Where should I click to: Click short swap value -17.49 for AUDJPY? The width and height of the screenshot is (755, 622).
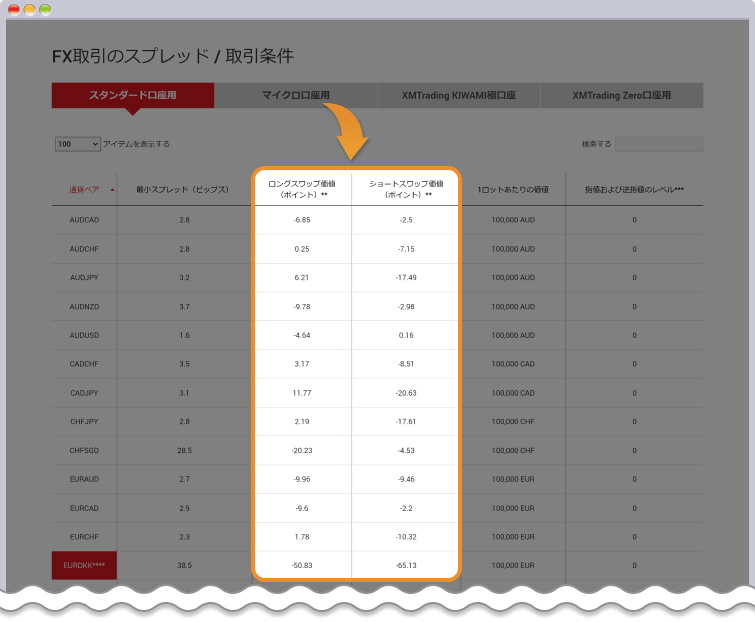pyautogui.click(x=406, y=278)
